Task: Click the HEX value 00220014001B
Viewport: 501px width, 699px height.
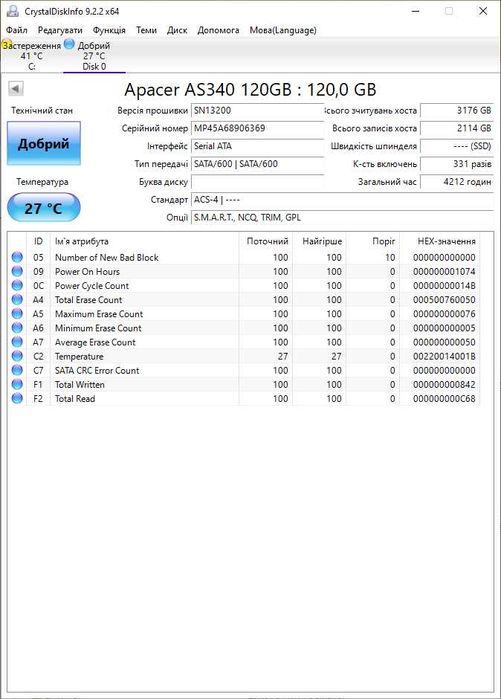Action: [x=444, y=356]
